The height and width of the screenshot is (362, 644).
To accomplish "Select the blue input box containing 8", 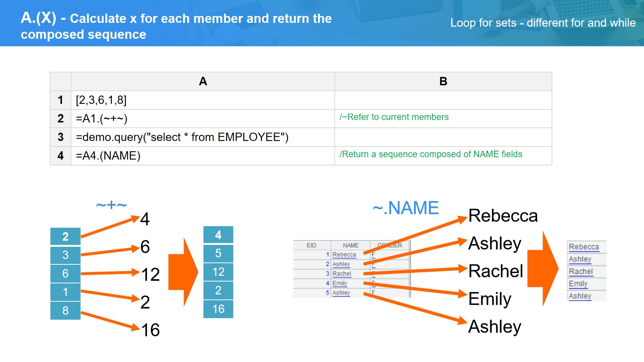I will click(65, 311).
